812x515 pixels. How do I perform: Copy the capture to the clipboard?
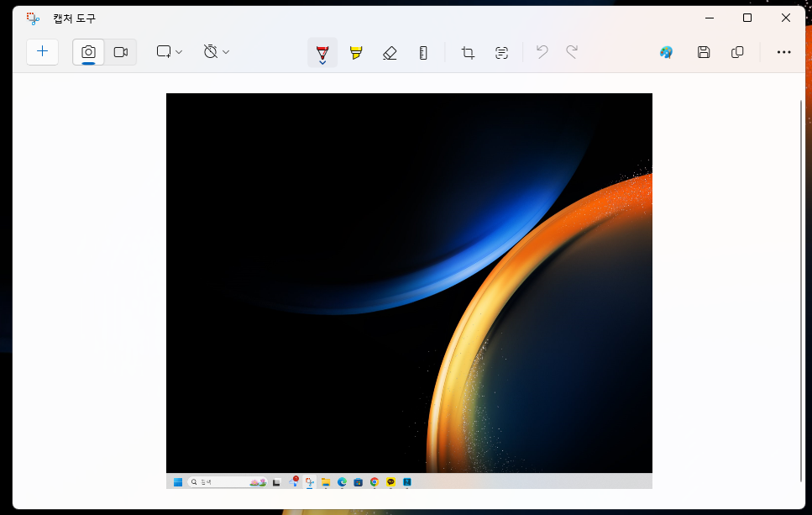[x=737, y=52]
